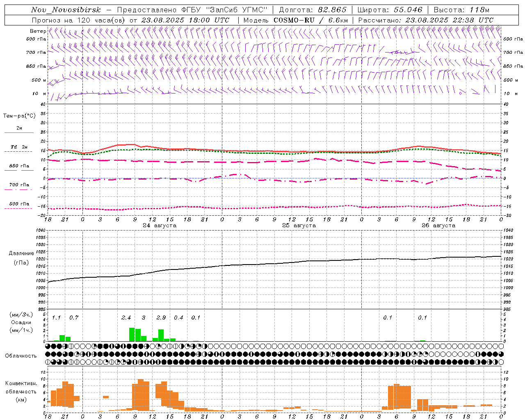Click the '26 августа' date label
Screen dimensions: 525x420
point(438,226)
